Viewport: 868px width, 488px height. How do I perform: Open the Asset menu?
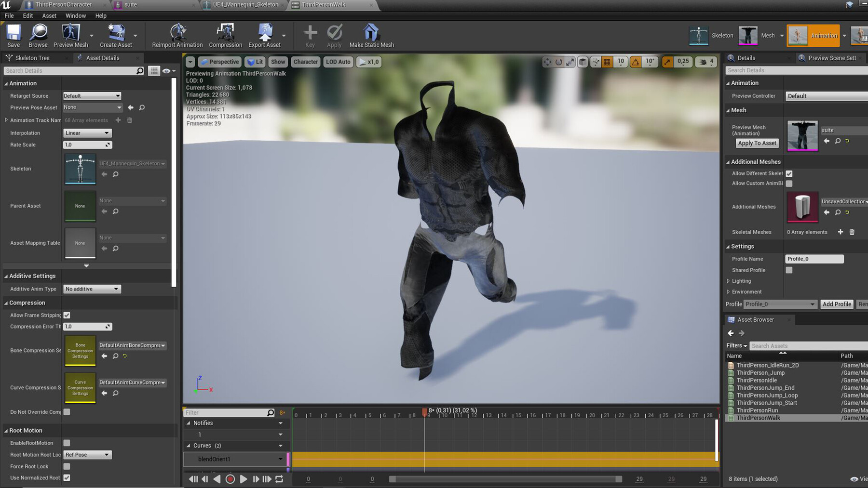49,16
